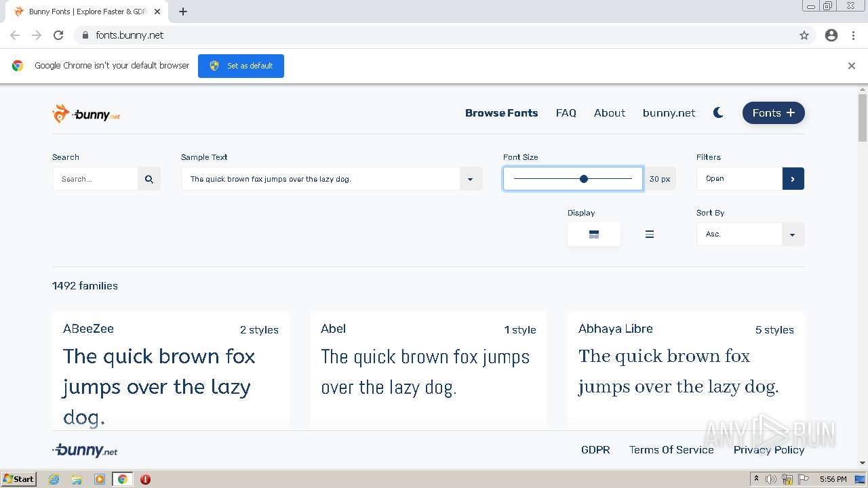The width and height of the screenshot is (868, 488).
Task: Click the taskbar clock showing 5:56 PM
Action: (833, 479)
